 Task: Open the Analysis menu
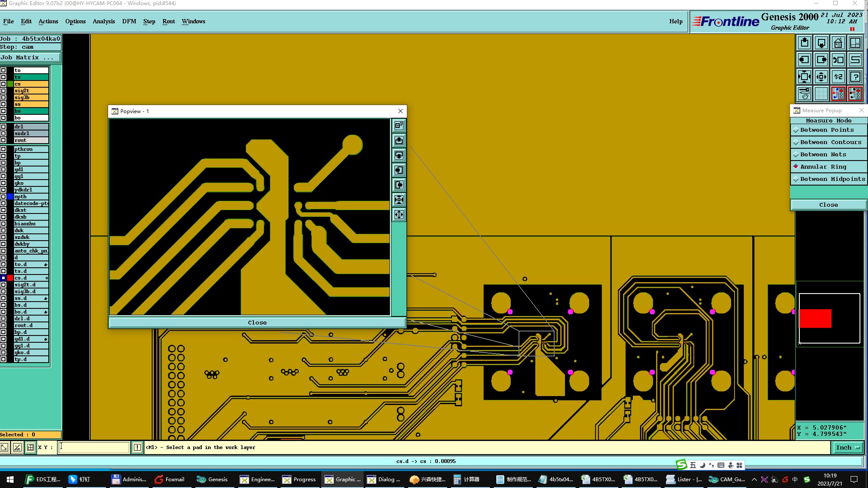[x=103, y=21]
